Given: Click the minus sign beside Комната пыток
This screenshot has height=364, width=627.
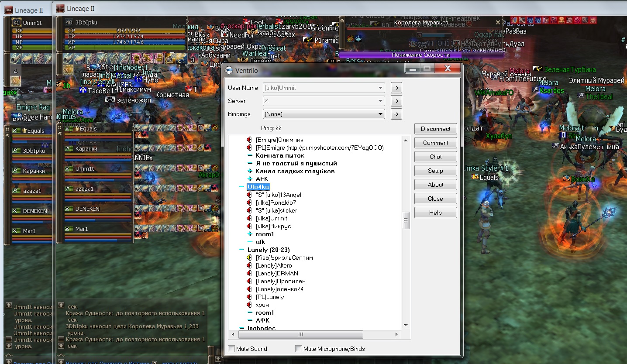Looking at the screenshot, I should pos(250,155).
